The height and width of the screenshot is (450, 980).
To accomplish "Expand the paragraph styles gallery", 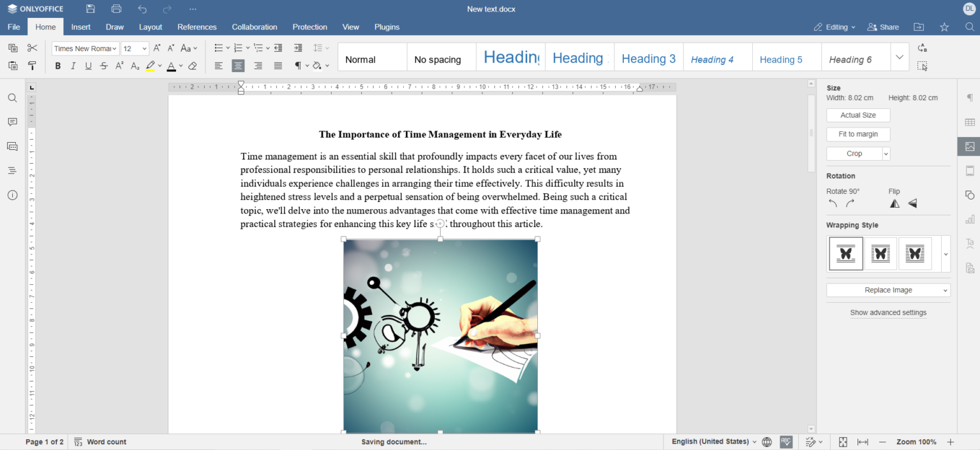I will click(x=899, y=57).
